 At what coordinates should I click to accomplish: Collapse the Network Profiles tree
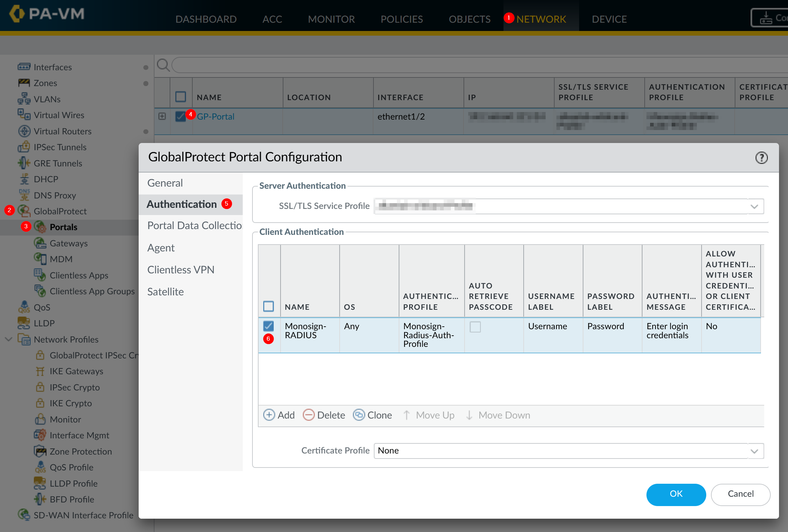click(x=9, y=339)
